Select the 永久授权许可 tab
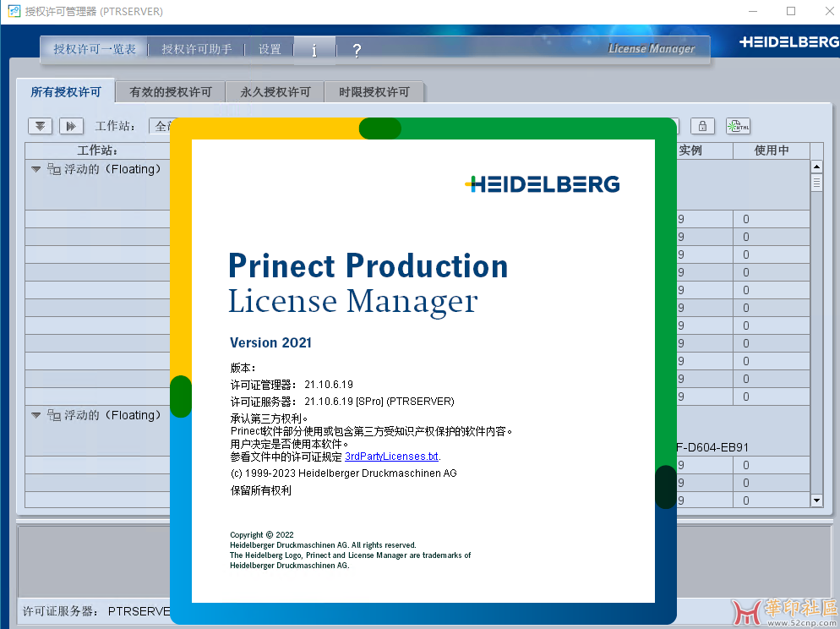This screenshot has height=629, width=840. pyautogui.click(x=275, y=92)
